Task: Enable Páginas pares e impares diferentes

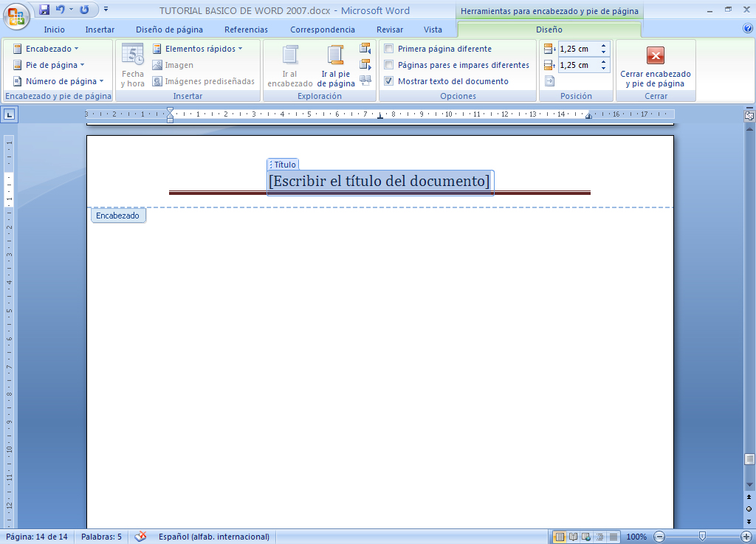Action: point(388,65)
